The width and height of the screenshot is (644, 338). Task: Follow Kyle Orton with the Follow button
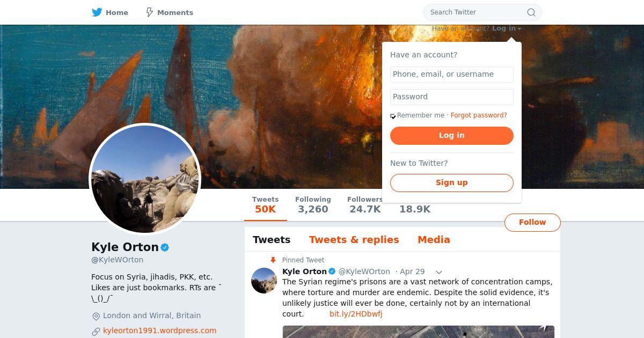point(532,223)
